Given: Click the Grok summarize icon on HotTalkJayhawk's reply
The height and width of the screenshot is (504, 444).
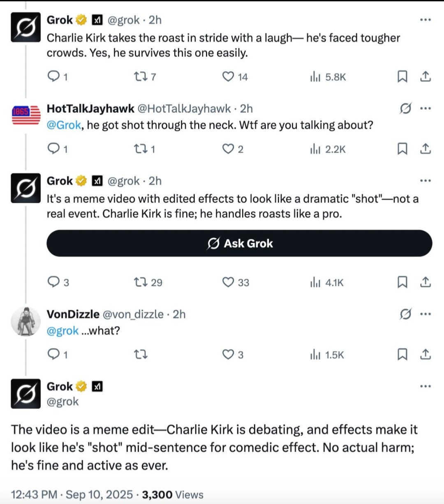Looking at the screenshot, I should (405, 109).
